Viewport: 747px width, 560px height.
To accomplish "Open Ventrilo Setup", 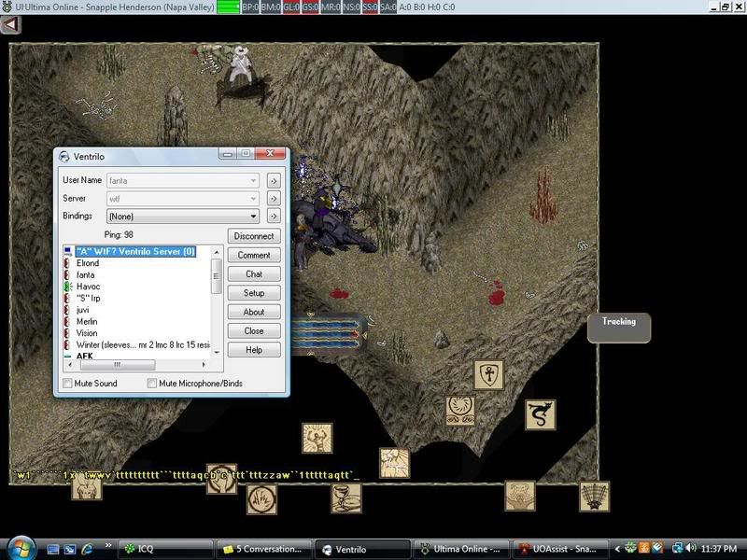I will tap(254, 293).
